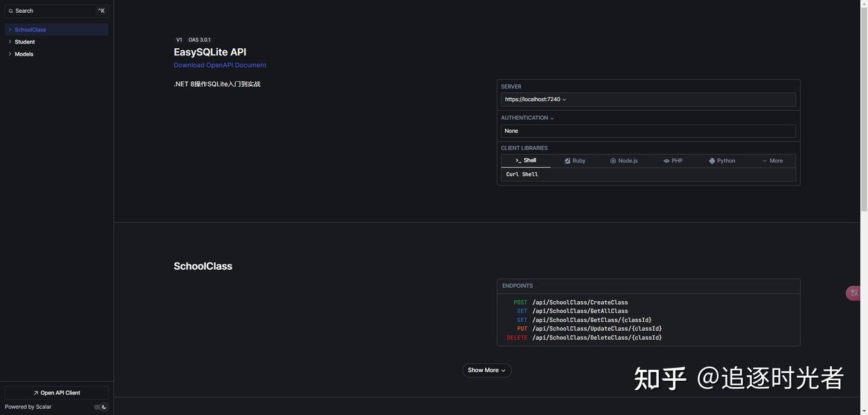This screenshot has height=415, width=868.
Task: Click Download OpenAPI Document link
Action: tap(220, 65)
